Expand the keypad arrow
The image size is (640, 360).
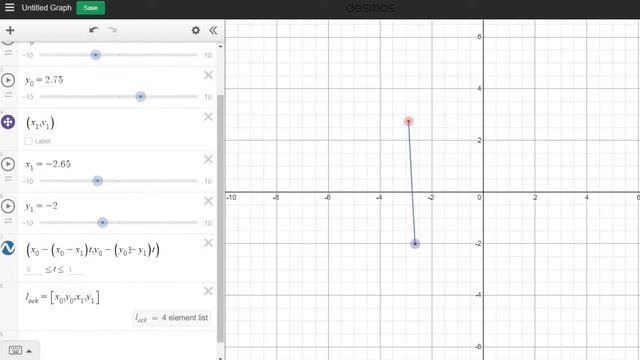pyautogui.click(x=29, y=351)
